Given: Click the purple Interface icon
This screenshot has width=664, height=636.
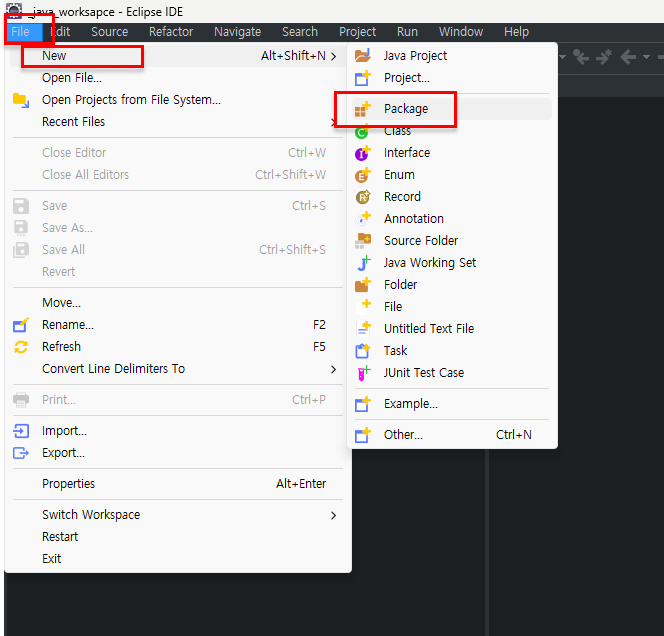Looking at the screenshot, I should click(362, 153).
